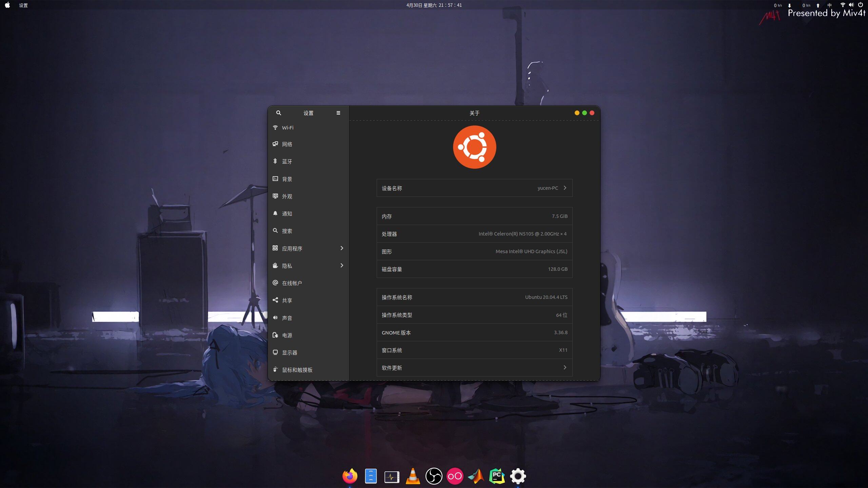Click the volume indicator in top bar
This screenshot has height=488, width=868.
(851, 5)
